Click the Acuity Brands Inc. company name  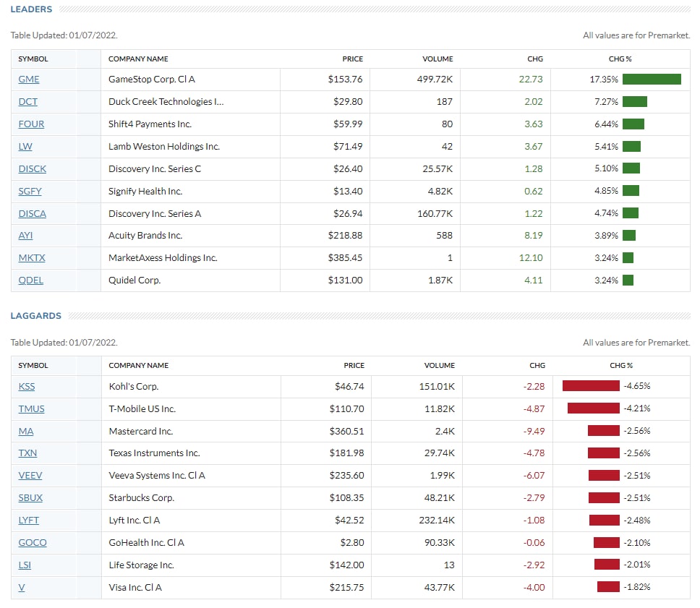click(x=145, y=236)
